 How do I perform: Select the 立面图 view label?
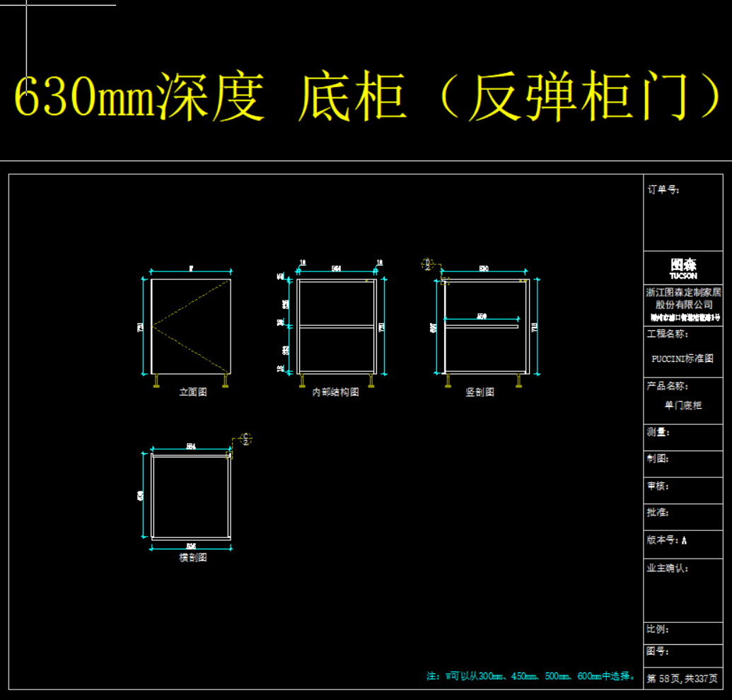(192, 392)
